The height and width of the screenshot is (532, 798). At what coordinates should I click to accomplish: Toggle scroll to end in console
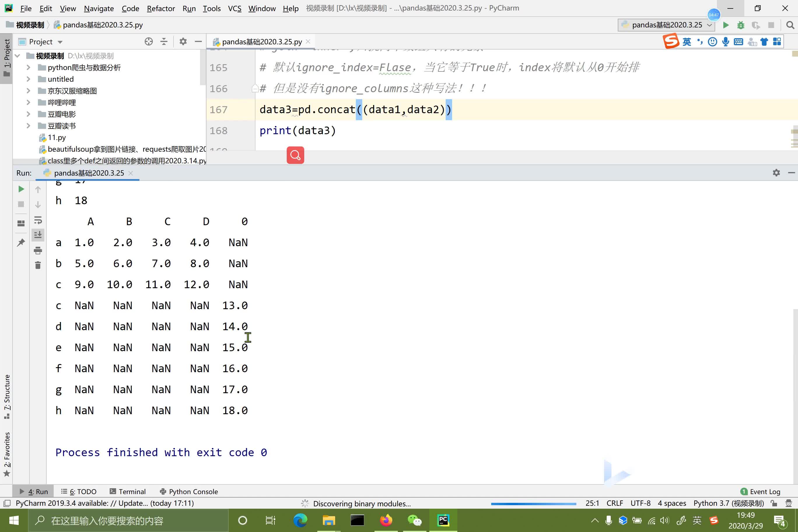tap(38, 235)
